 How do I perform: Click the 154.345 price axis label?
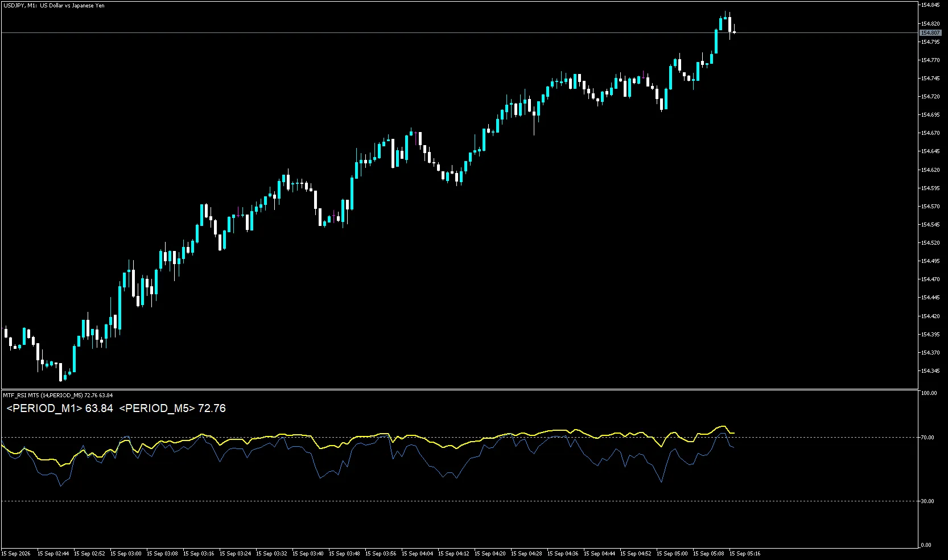(x=930, y=371)
